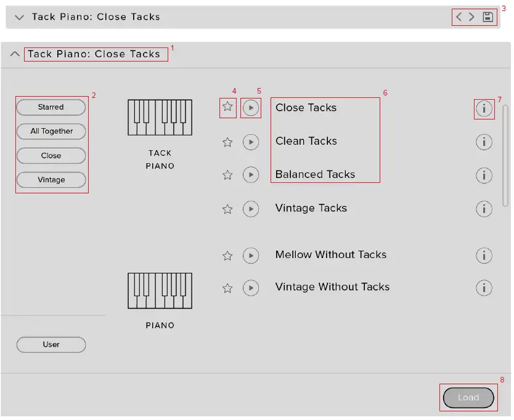Play preview of Close Tacks preset
The image size is (514, 420).
click(250, 108)
